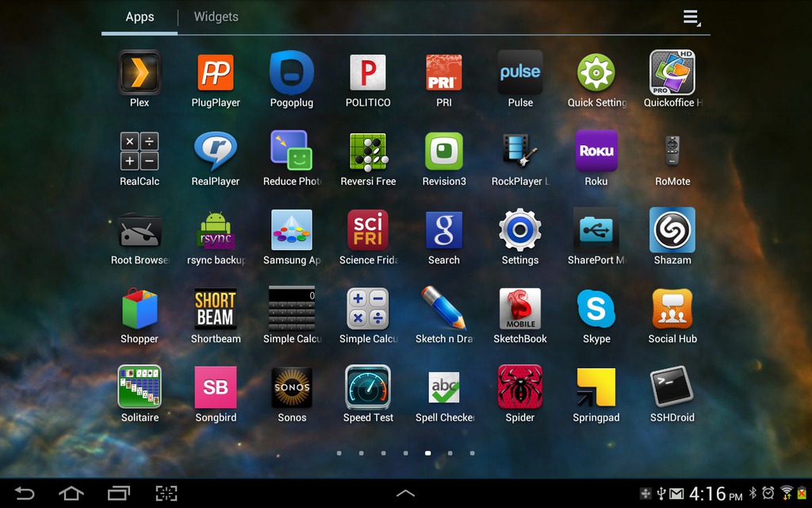812x508 pixels.
Task: Open Springpad
Action: [596, 387]
